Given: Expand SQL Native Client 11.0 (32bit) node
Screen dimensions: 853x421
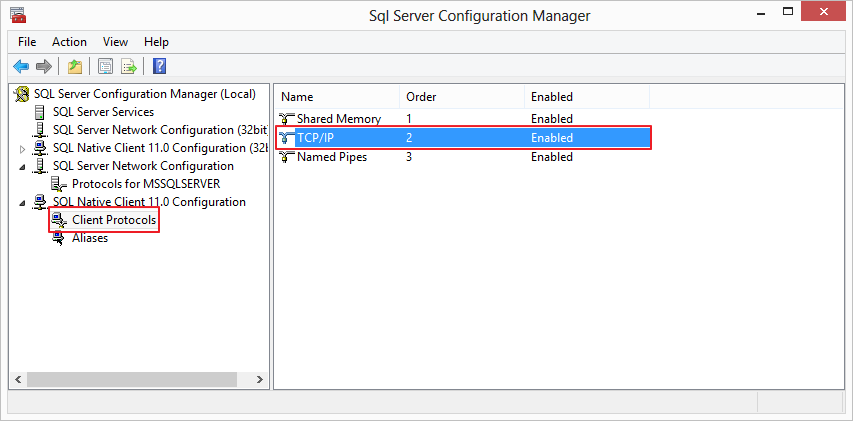Looking at the screenshot, I should [23, 149].
